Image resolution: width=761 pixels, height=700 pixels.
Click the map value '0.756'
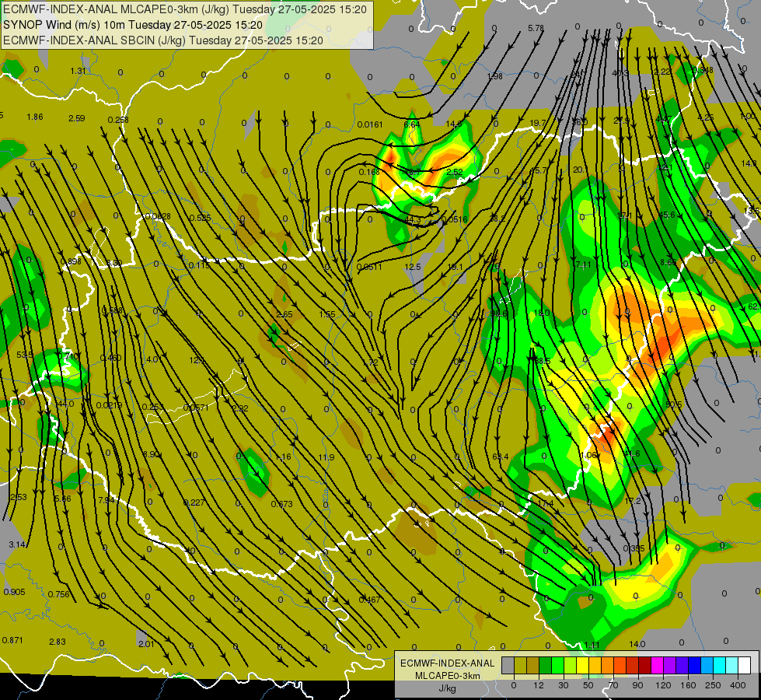point(59,594)
